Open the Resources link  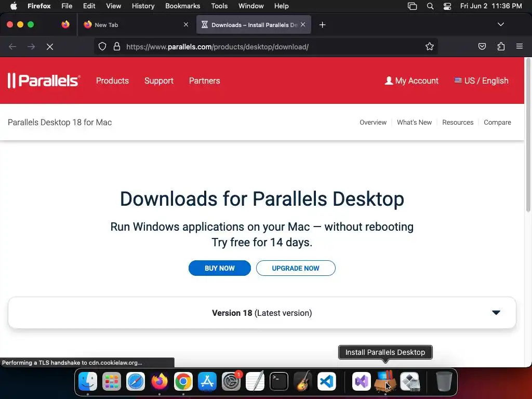pos(458,122)
